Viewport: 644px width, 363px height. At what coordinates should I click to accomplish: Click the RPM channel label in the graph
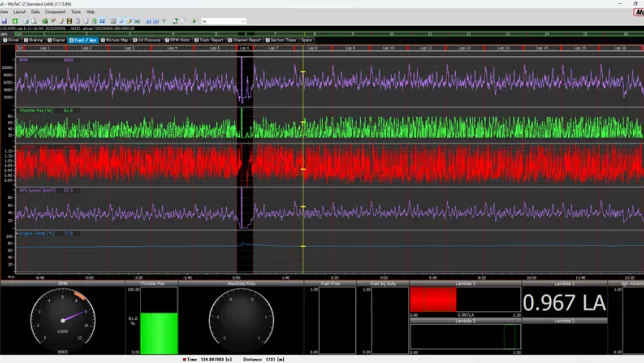point(23,60)
